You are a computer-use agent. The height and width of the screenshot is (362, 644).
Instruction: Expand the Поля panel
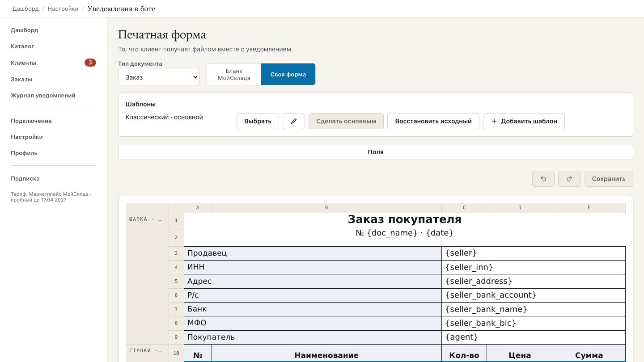376,152
